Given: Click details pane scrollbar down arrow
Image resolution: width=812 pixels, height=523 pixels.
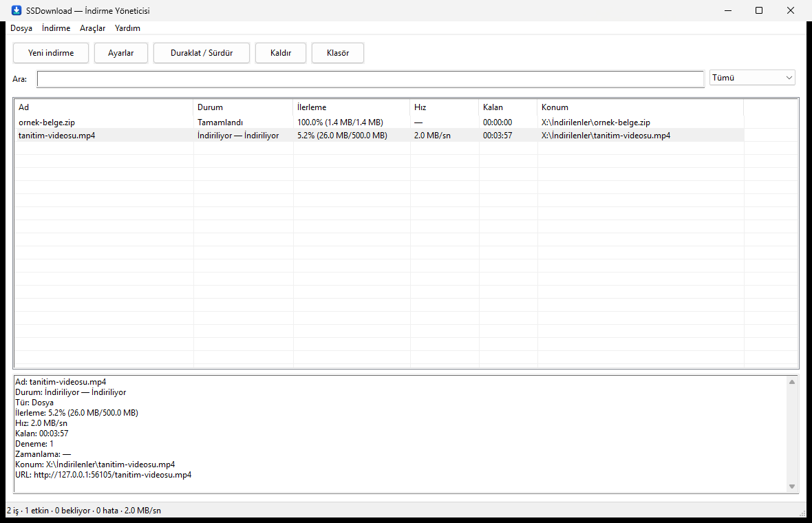Looking at the screenshot, I should point(792,487).
